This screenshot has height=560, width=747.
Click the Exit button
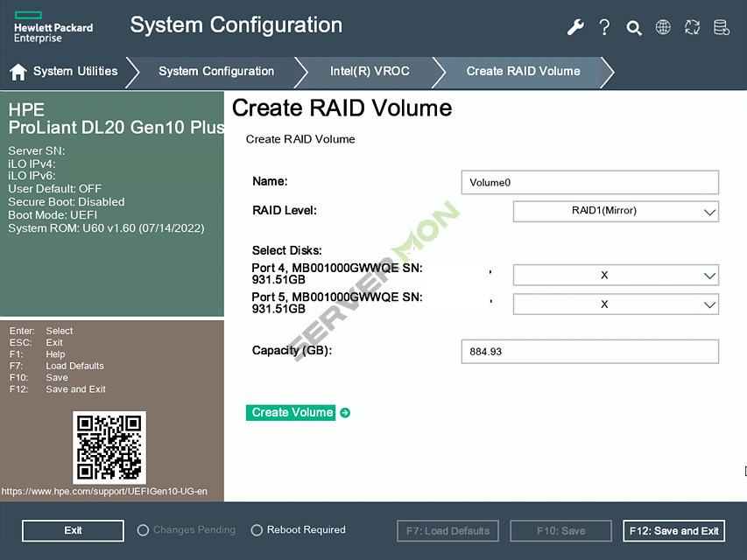coord(73,530)
